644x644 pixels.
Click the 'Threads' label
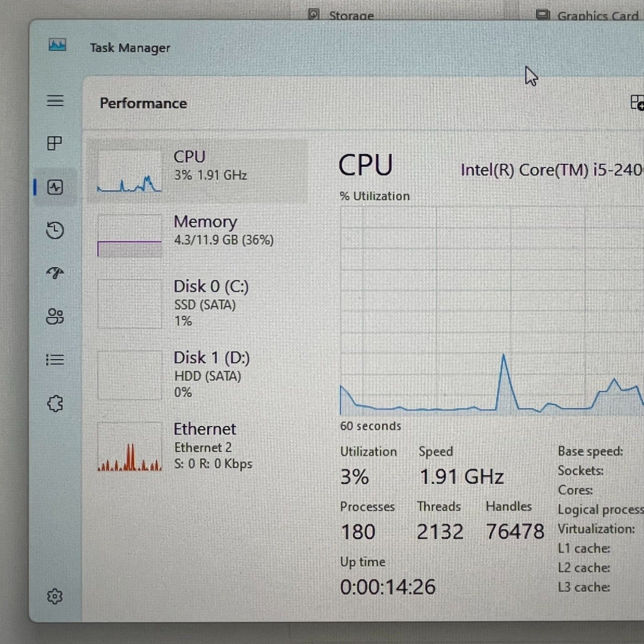click(439, 507)
